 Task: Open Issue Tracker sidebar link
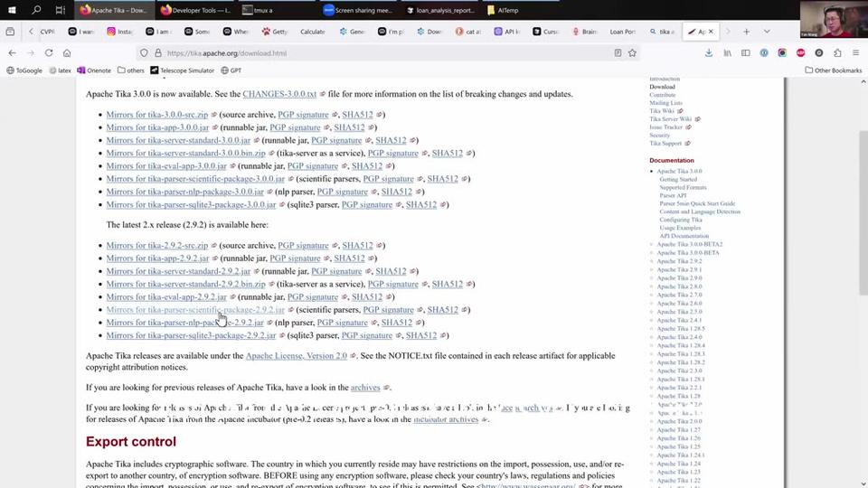(x=666, y=127)
